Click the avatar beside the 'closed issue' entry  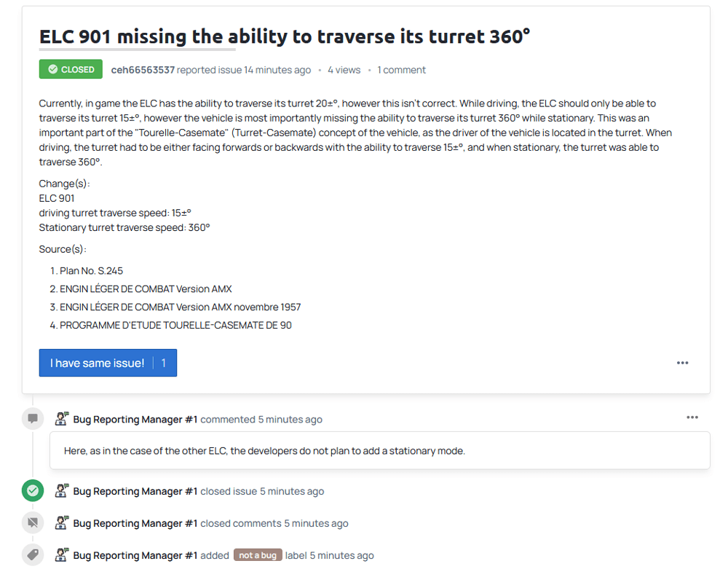click(62, 491)
